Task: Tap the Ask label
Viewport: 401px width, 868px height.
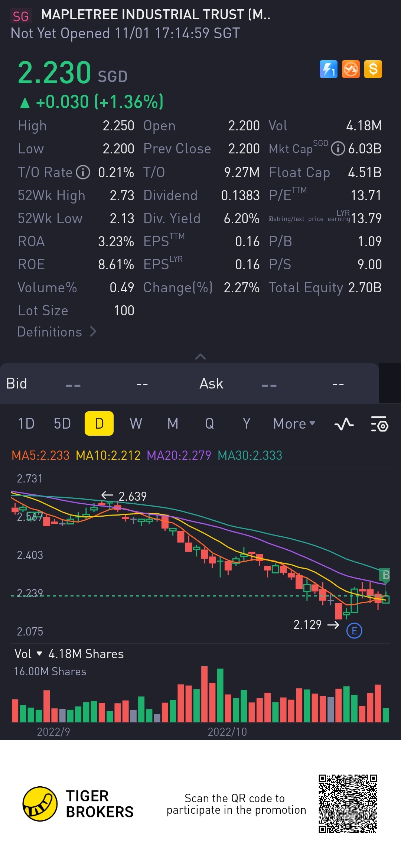Action: tap(211, 383)
